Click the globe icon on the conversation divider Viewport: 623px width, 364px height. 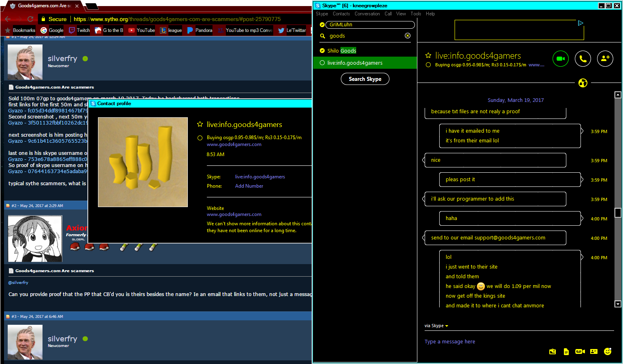click(583, 83)
